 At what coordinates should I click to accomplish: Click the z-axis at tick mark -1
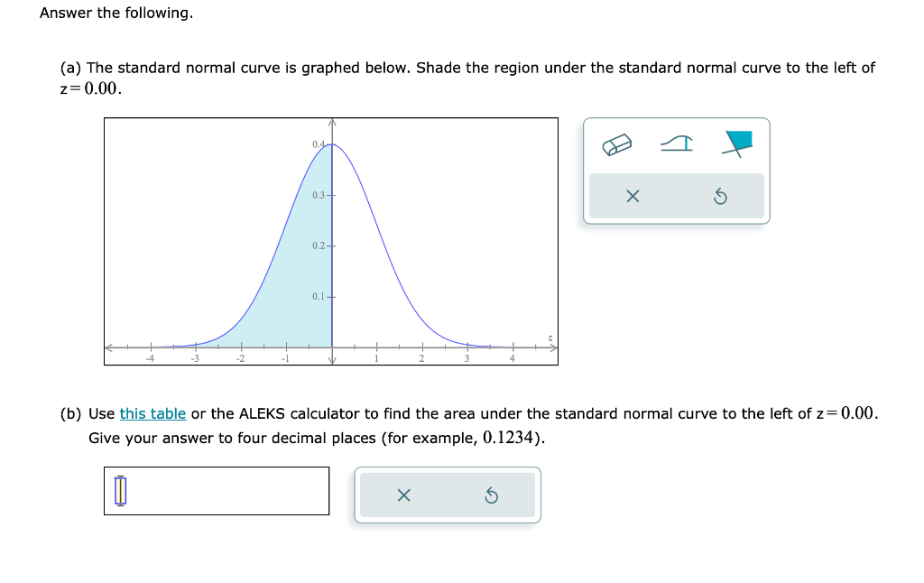click(286, 347)
